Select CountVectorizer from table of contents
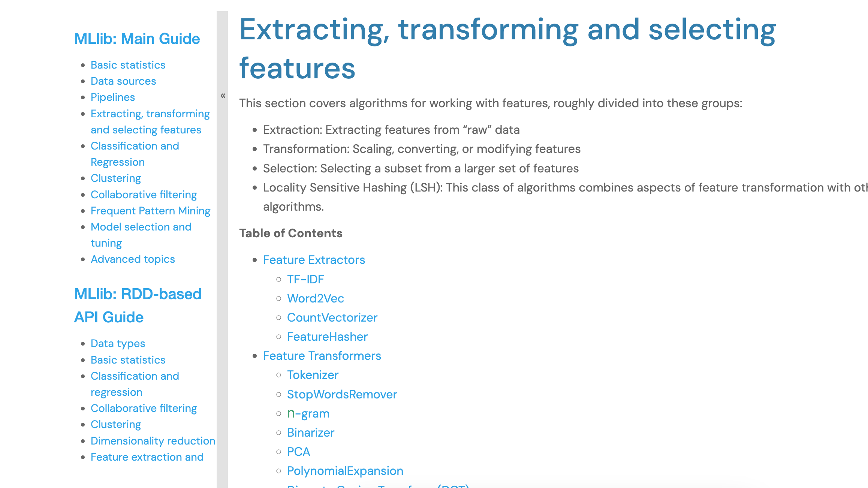 [331, 317]
